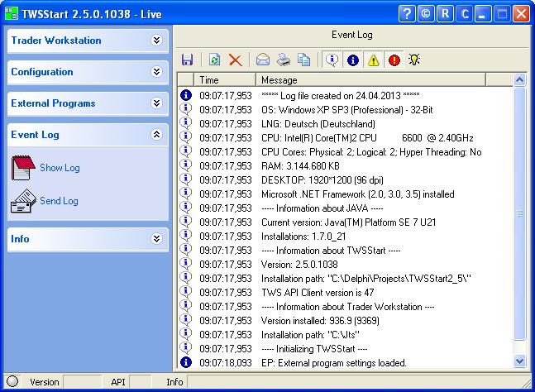Minimize the TWSStart window
This screenshot has height=392, width=535.
pos(483,14)
